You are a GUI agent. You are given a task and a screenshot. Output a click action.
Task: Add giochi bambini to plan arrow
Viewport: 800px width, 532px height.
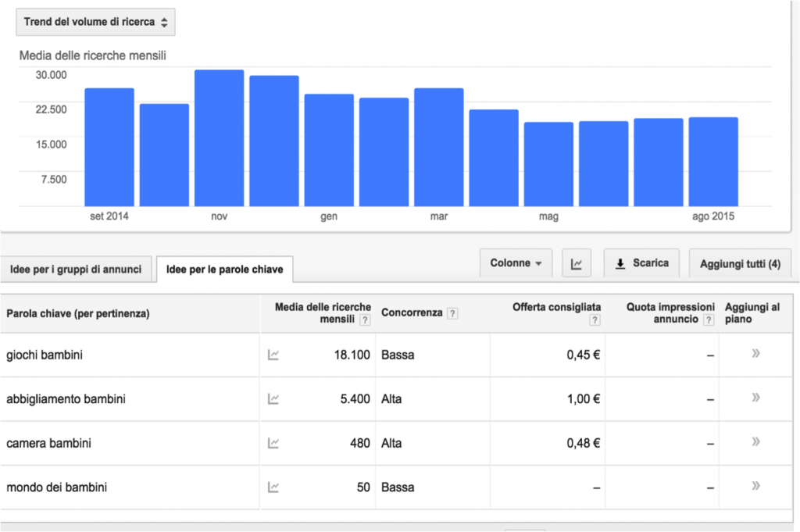coord(755,353)
